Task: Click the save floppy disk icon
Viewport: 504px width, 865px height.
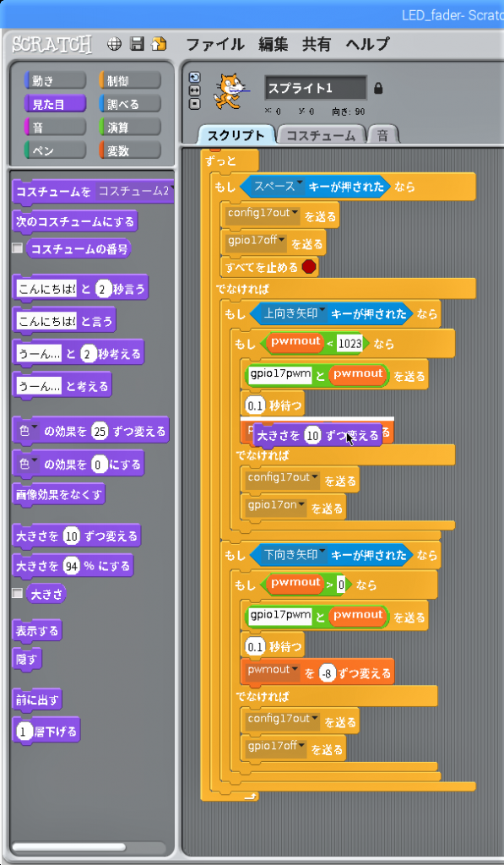Action: click(137, 44)
